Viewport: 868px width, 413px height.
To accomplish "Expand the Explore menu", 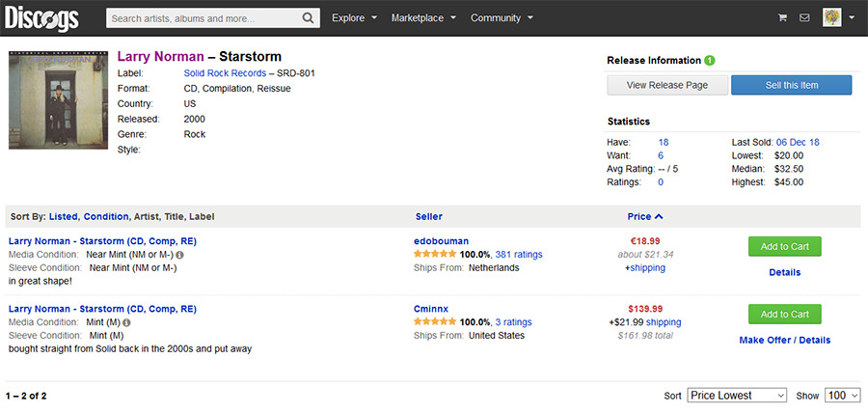I will point(354,18).
